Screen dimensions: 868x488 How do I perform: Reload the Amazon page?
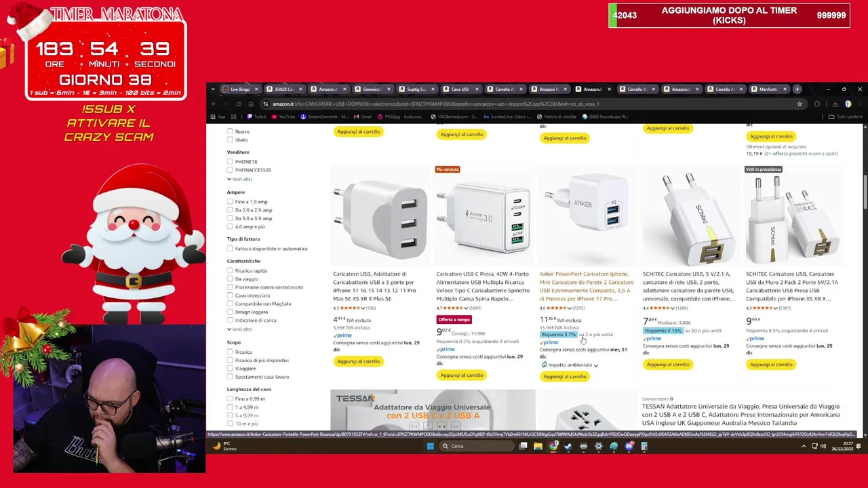[x=238, y=104]
